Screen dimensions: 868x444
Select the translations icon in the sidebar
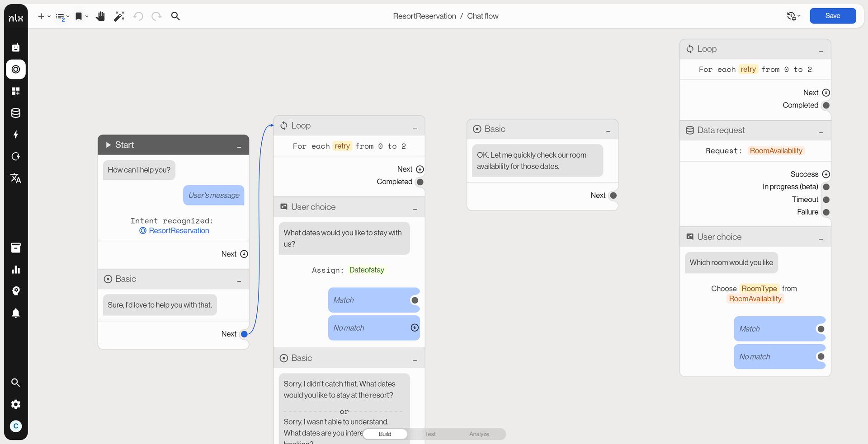(15, 178)
